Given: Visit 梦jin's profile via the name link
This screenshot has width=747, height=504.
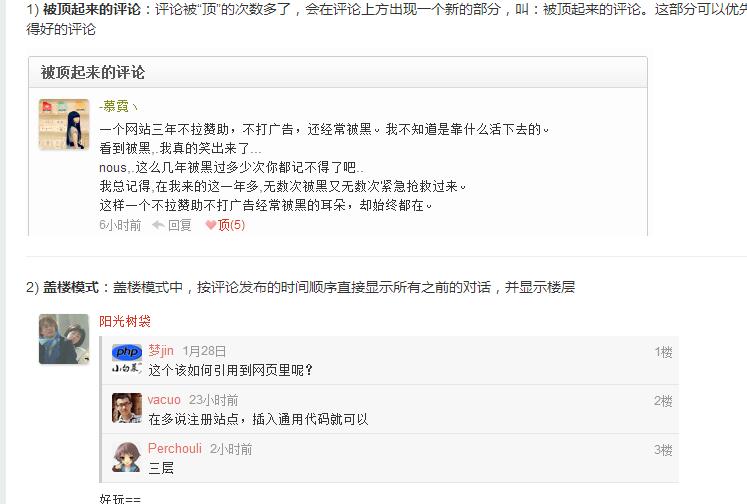Looking at the screenshot, I should tap(161, 351).
